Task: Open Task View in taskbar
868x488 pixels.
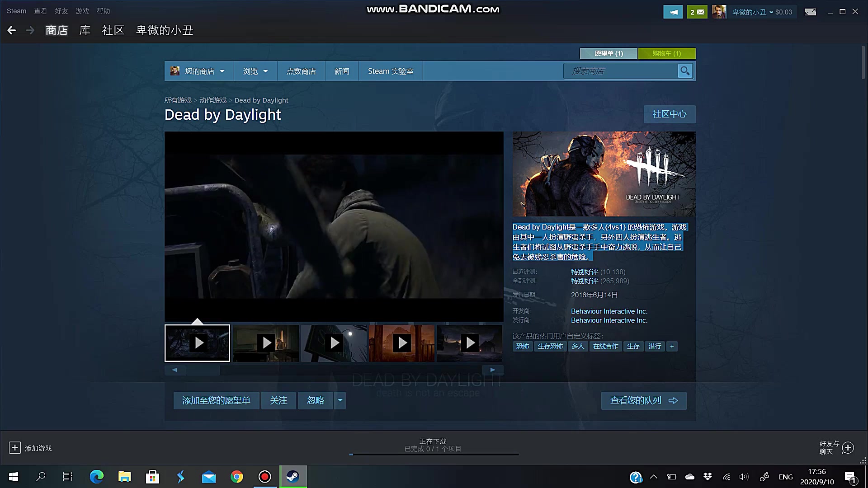Action: coord(68,477)
